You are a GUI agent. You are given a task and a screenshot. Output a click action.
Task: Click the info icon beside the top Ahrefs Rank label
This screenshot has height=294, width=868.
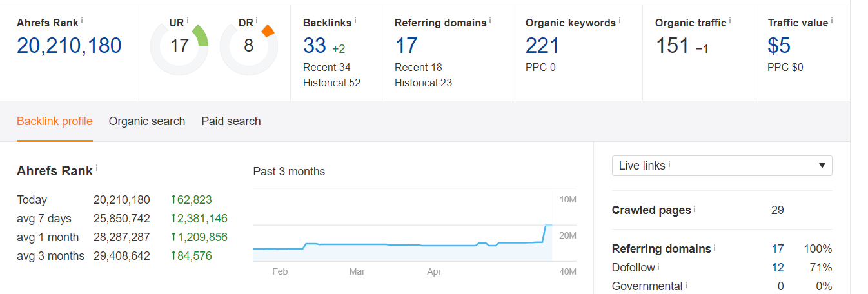82,20
